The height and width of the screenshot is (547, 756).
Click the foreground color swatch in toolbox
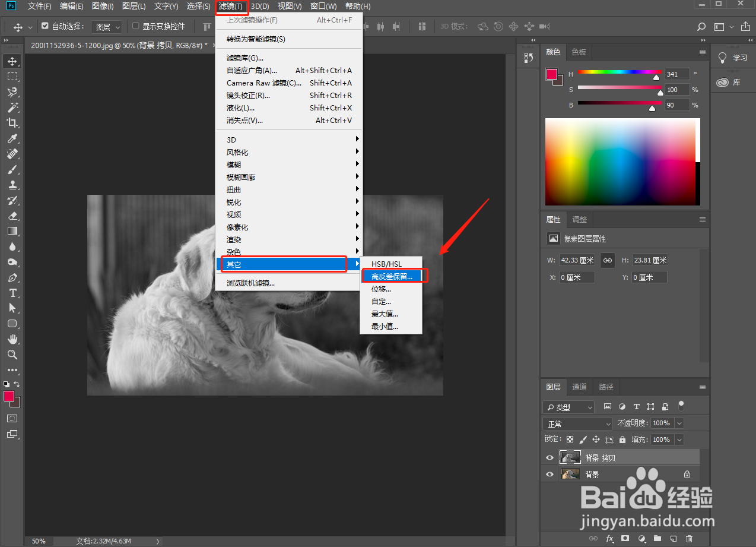[9, 396]
